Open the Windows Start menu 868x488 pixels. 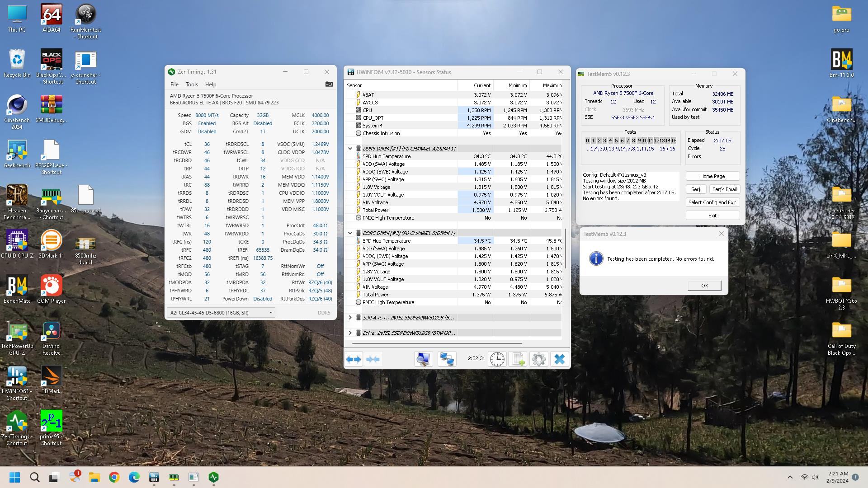point(15,477)
